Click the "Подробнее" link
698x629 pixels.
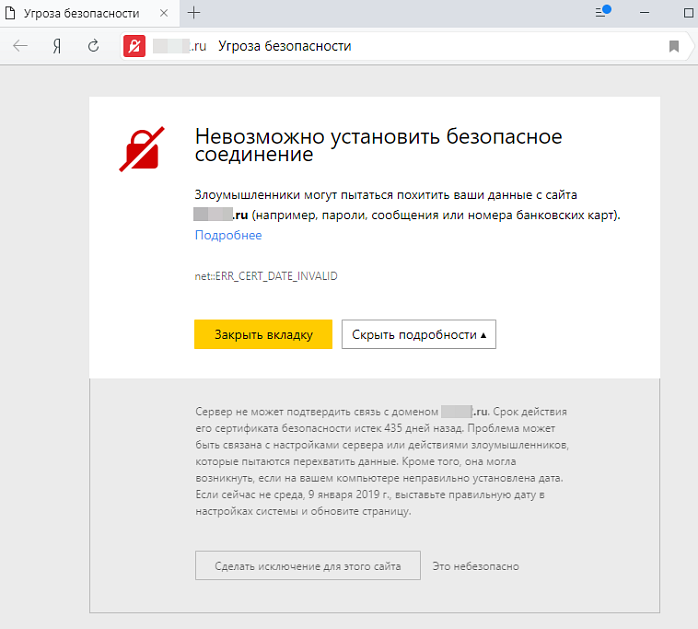click(x=228, y=235)
